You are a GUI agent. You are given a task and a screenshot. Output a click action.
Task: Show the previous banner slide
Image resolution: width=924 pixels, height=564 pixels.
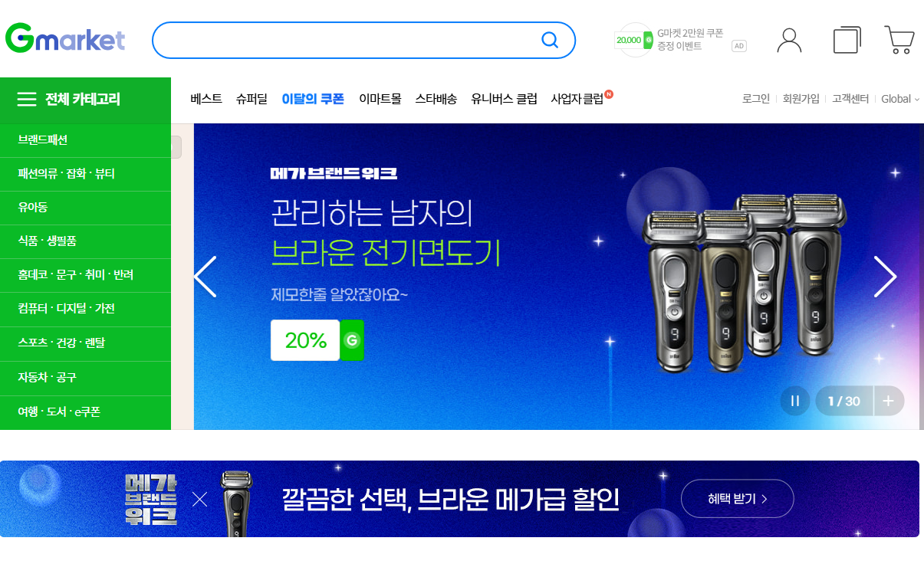pos(206,277)
